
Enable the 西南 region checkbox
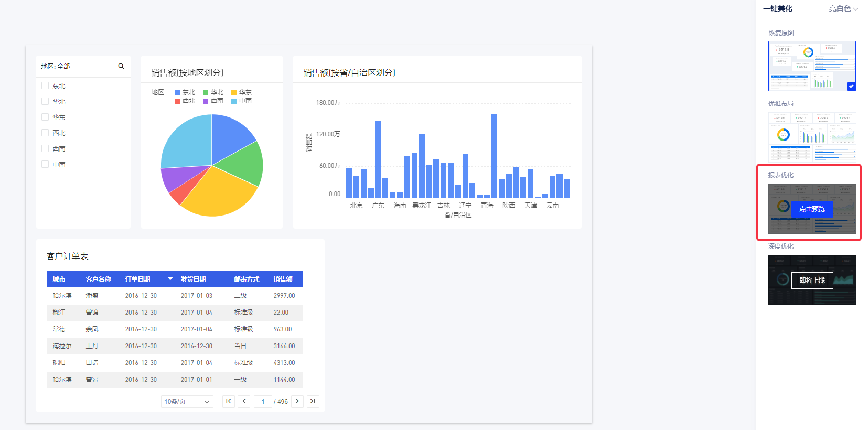(45, 148)
